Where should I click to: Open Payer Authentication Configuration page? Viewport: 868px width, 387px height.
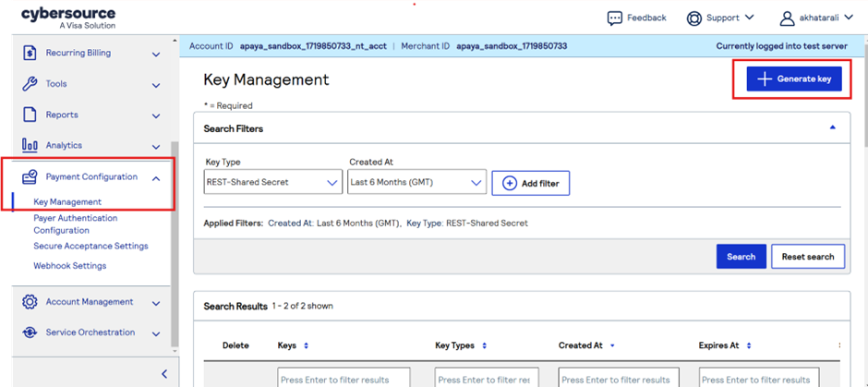point(76,224)
